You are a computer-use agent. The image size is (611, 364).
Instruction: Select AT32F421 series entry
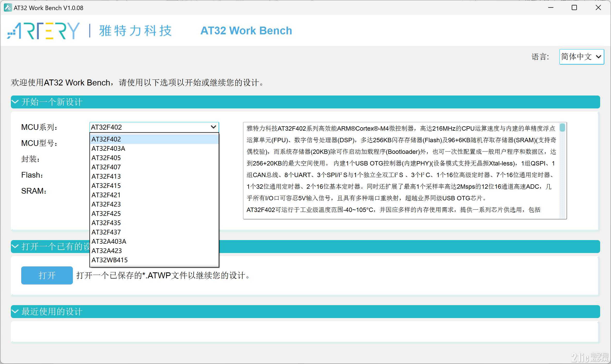tap(154, 195)
